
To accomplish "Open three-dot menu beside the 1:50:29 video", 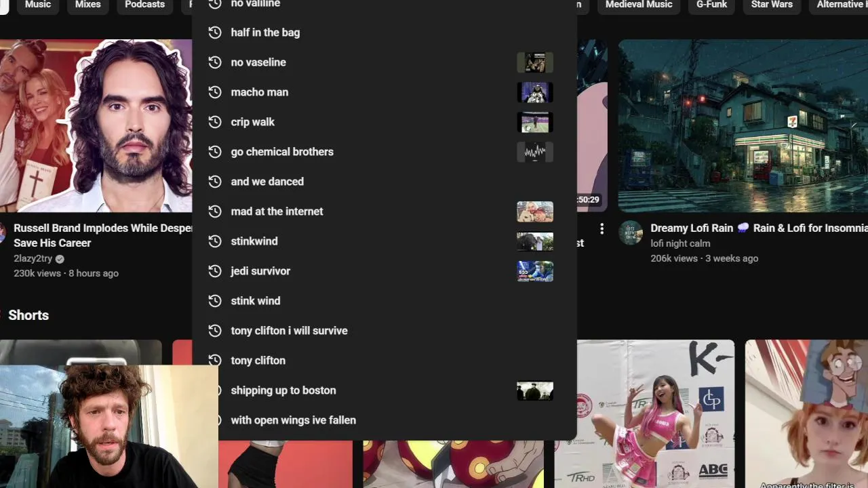I will pyautogui.click(x=601, y=229).
